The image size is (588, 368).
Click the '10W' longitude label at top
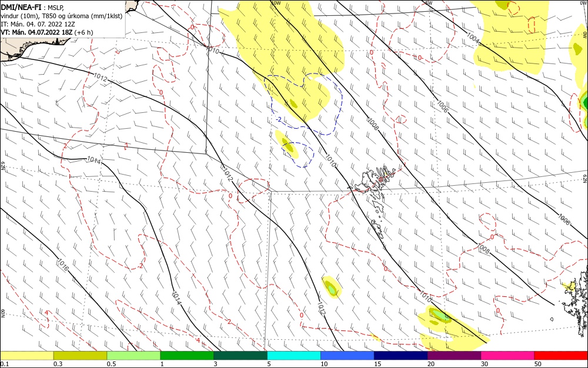(276, 2)
